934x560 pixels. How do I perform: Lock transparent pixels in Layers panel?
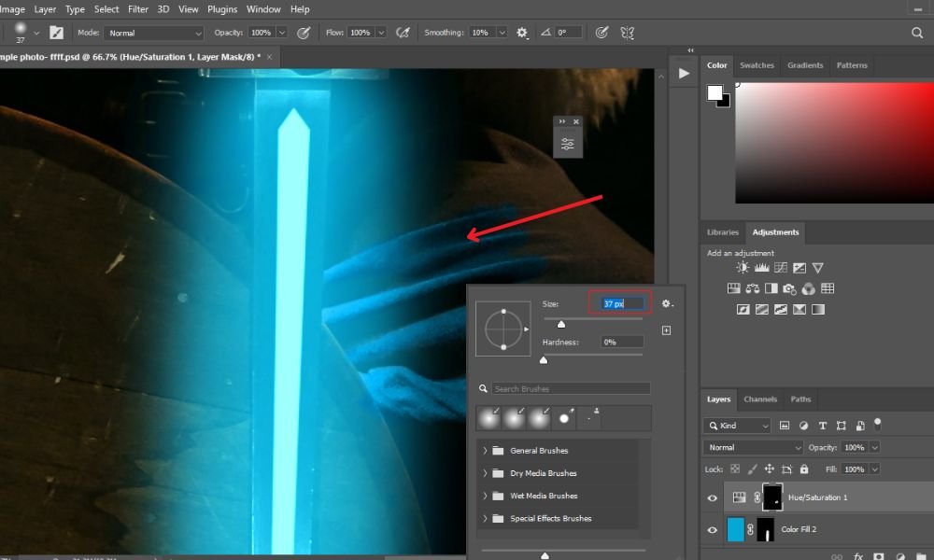[x=735, y=469]
